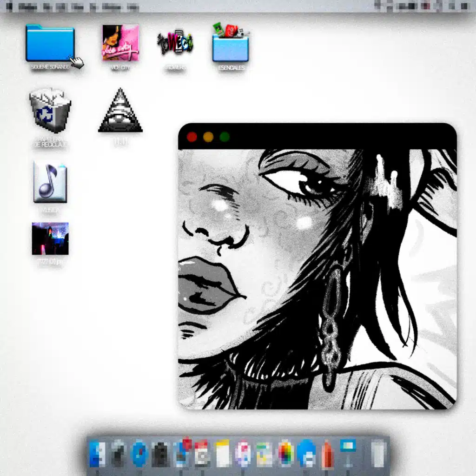This screenshot has height=476, width=476.
Task: Click the "ESENCIALES" label text
Action: point(231,68)
